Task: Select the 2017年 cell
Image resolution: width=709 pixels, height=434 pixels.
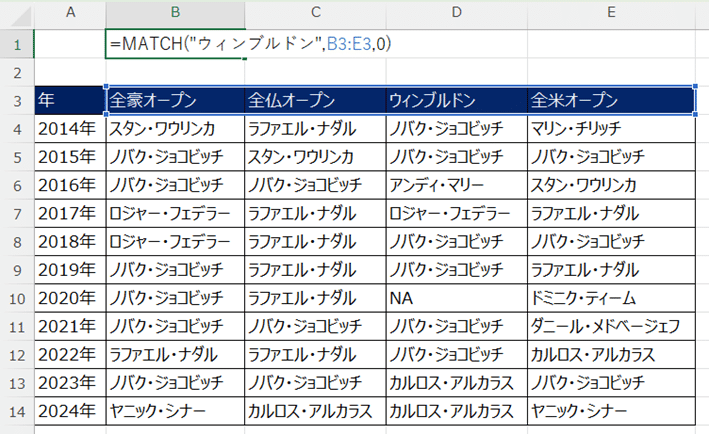Action: click(70, 213)
